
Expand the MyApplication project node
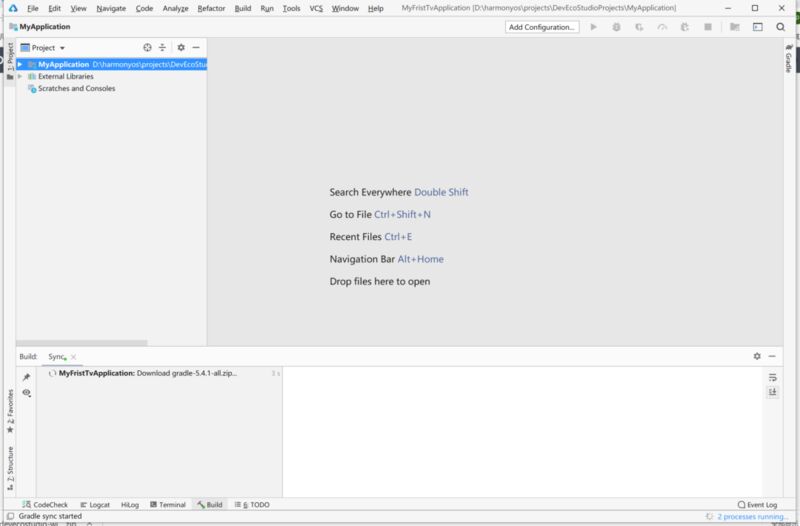pos(20,64)
